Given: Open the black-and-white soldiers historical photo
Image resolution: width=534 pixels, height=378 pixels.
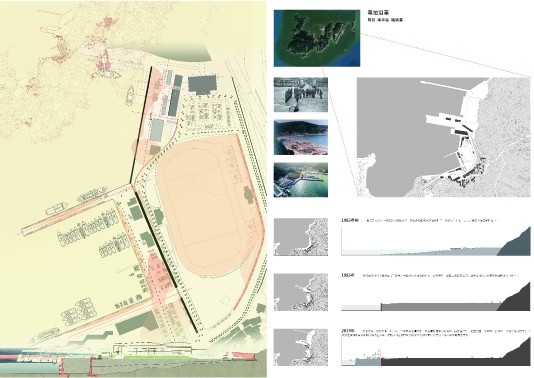Looking at the screenshot, I should point(301,95).
